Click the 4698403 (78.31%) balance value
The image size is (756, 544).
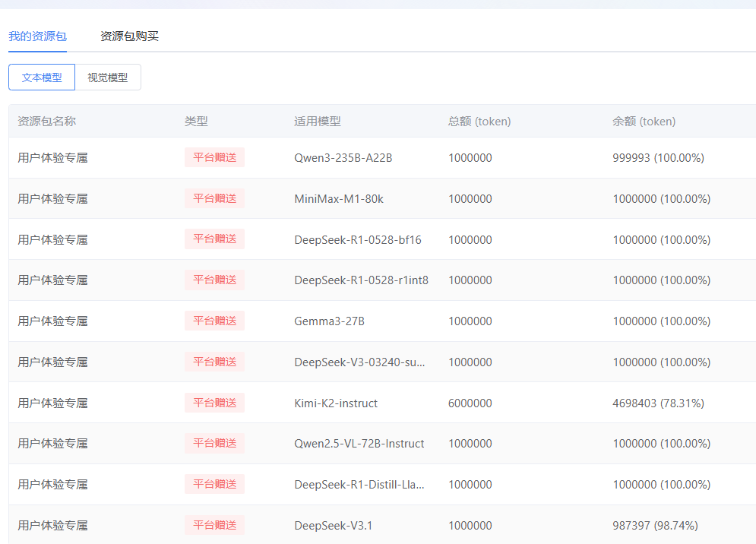coord(658,403)
